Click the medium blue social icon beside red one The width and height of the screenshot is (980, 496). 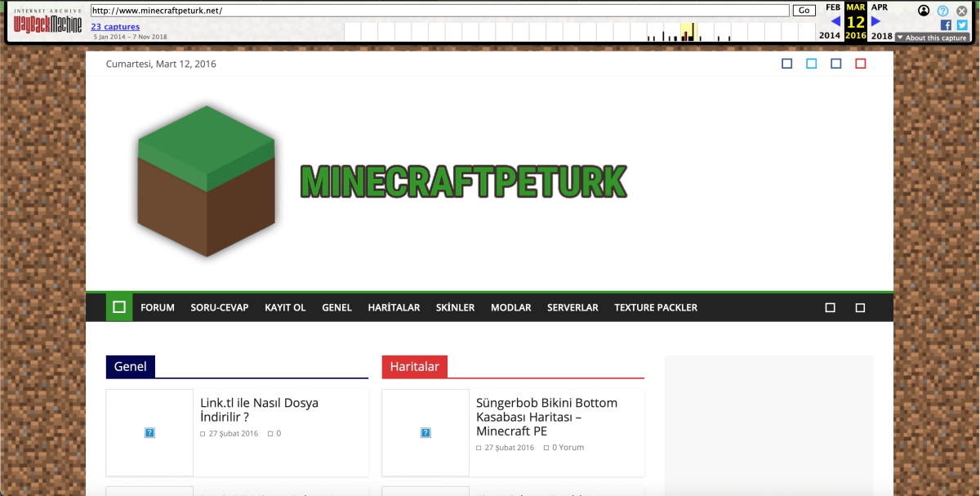click(x=835, y=64)
